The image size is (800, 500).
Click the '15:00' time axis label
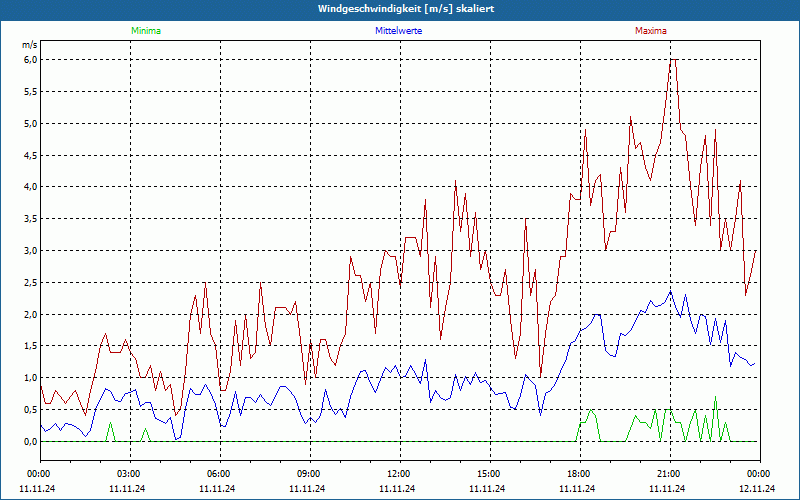tap(490, 474)
